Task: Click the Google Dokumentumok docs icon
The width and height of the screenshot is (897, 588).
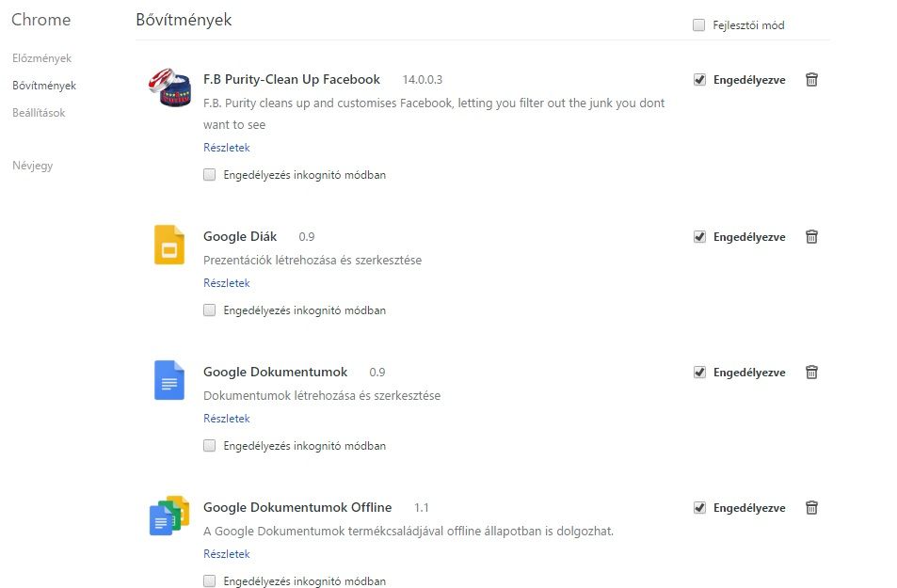Action: (x=169, y=379)
